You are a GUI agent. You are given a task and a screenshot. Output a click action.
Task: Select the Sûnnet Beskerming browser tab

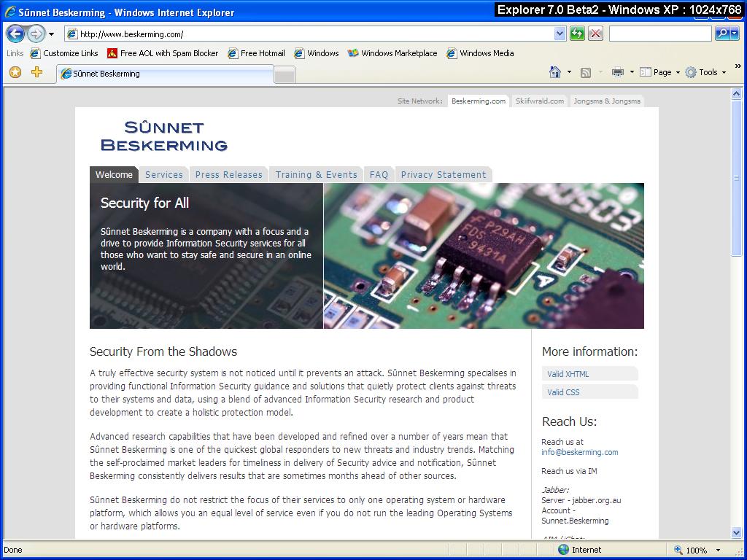166,74
